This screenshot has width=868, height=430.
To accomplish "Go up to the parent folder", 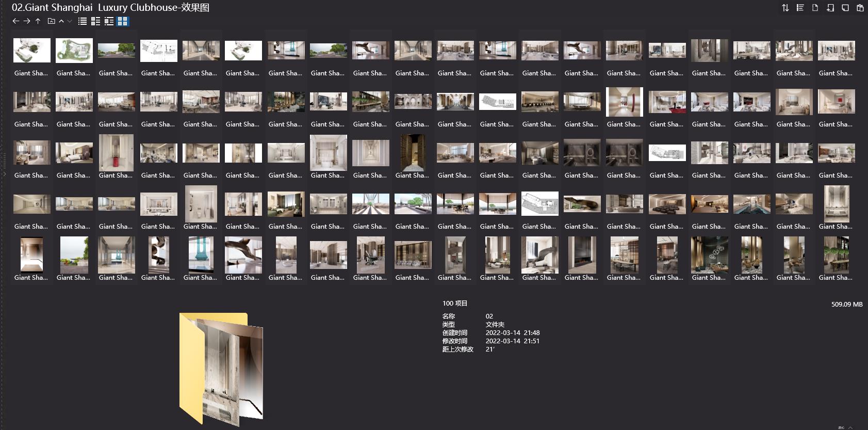I will (x=38, y=21).
